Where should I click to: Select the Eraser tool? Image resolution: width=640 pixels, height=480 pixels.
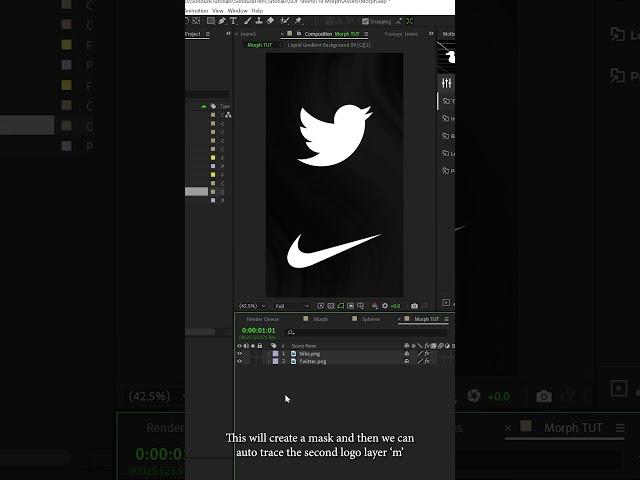tap(270, 21)
